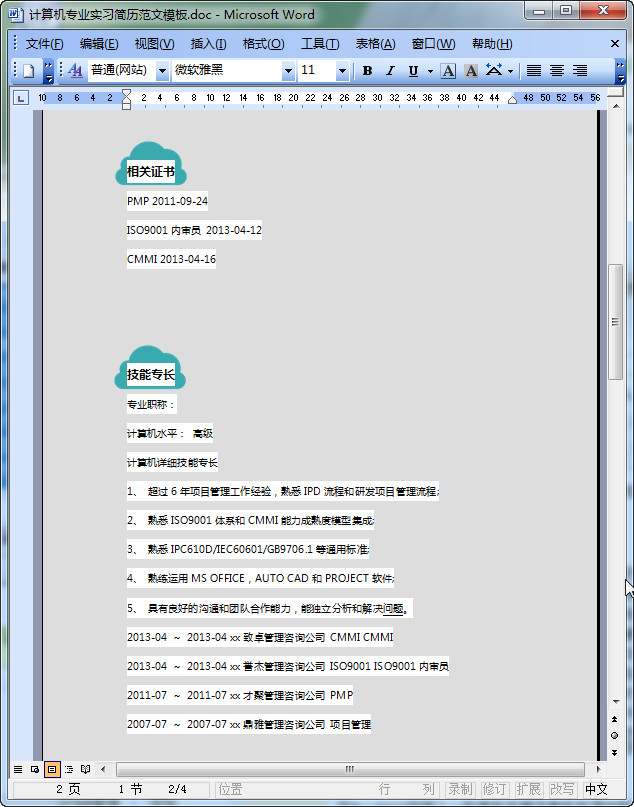The height and width of the screenshot is (807, 634).
Task: Toggle 修订 track changes in status bar
Action: coord(494,789)
